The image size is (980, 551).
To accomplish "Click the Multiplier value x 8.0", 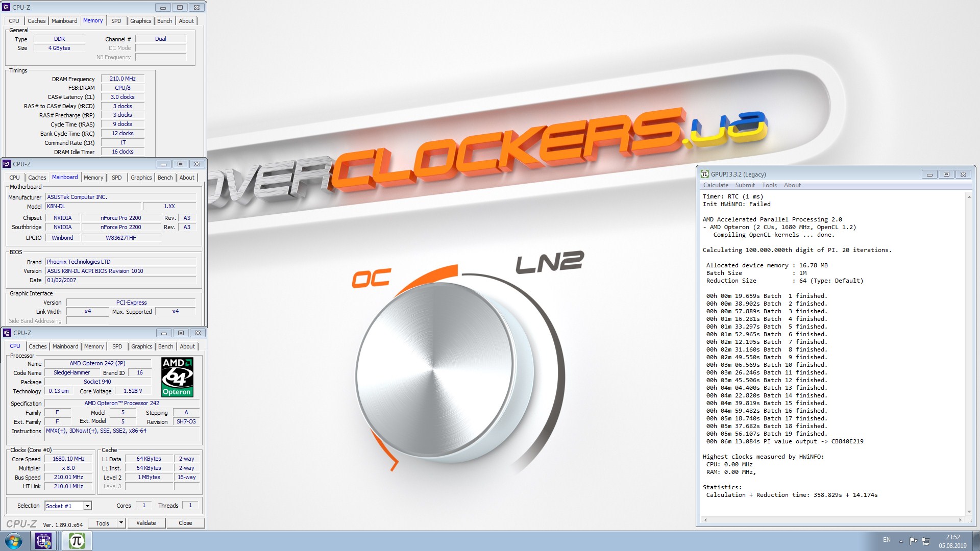I will (68, 468).
